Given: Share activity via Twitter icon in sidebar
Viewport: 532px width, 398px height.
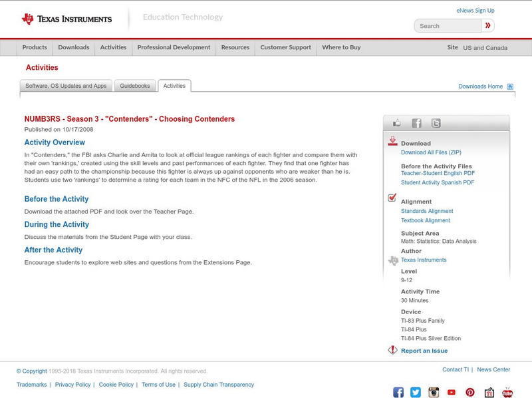Looking at the screenshot, I should pyautogui.click(x=436, y=123).
